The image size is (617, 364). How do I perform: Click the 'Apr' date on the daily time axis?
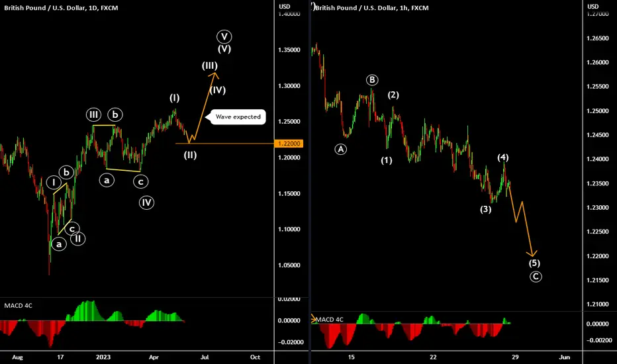pos(154,357)
